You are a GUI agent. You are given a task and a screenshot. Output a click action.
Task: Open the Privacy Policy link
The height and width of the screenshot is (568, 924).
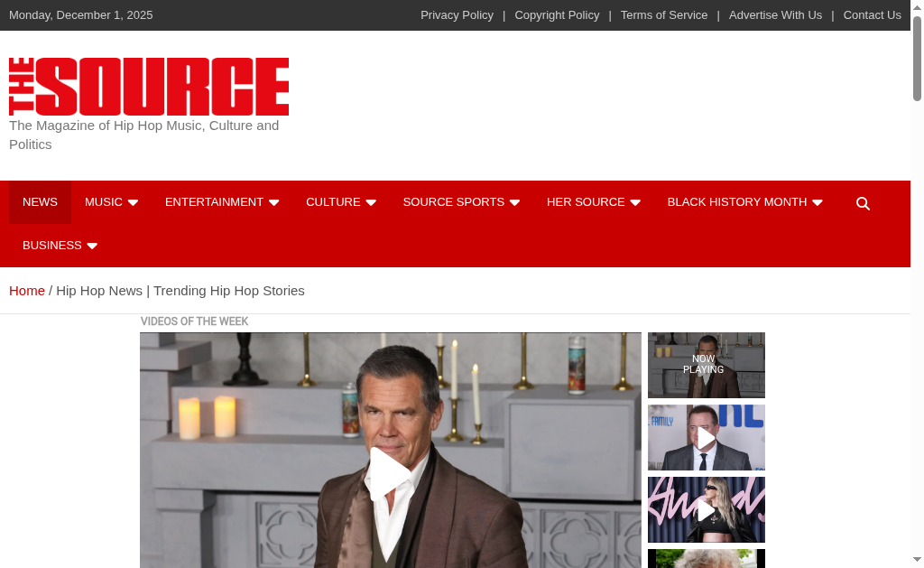click(x=457, y=15)
